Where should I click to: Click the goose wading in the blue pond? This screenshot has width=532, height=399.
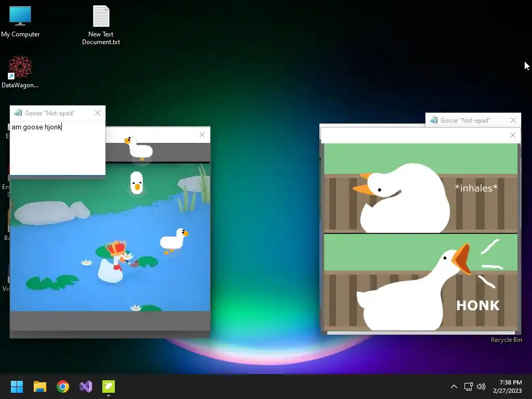click(174, 240)
